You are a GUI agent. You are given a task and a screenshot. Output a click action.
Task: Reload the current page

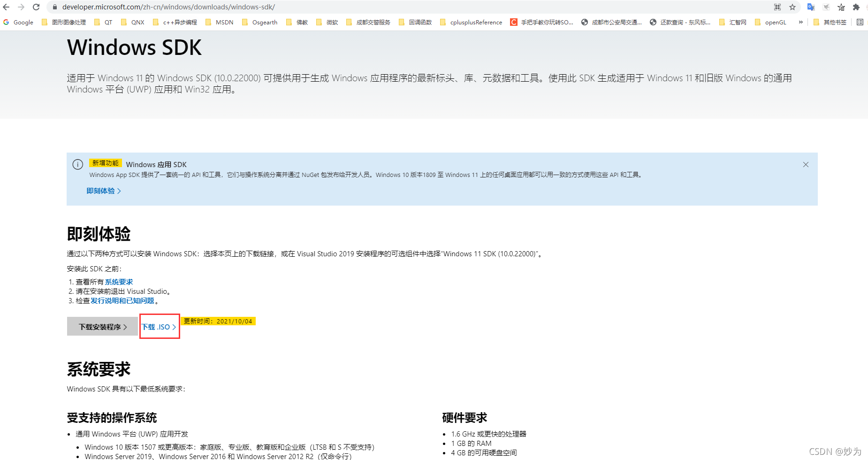coord(36,7)
